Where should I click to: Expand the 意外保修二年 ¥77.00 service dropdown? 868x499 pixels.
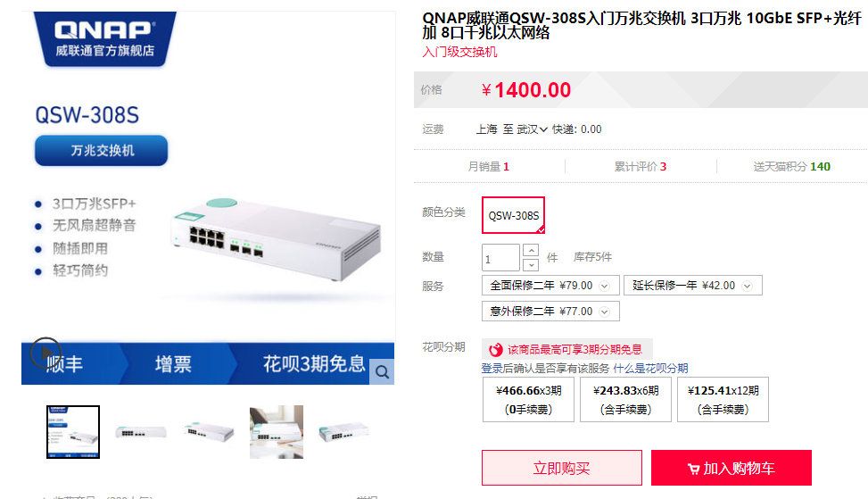(x=550, y=312)
